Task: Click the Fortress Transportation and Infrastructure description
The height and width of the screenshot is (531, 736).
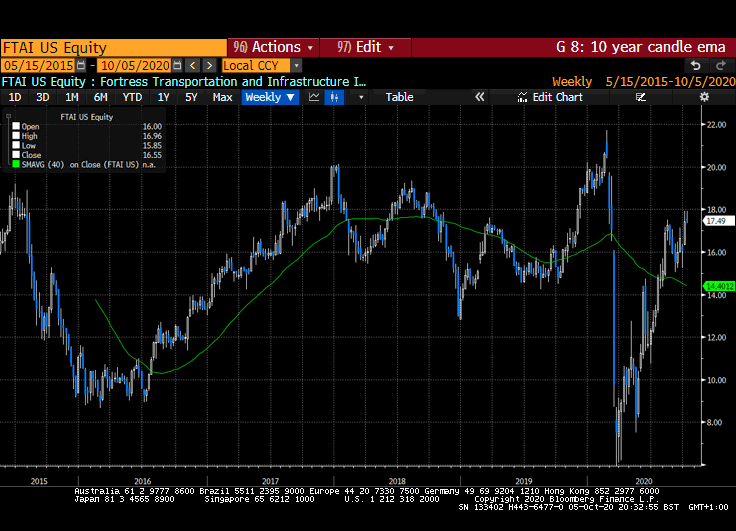Action: pyautogui.click(x=233, y=82)
